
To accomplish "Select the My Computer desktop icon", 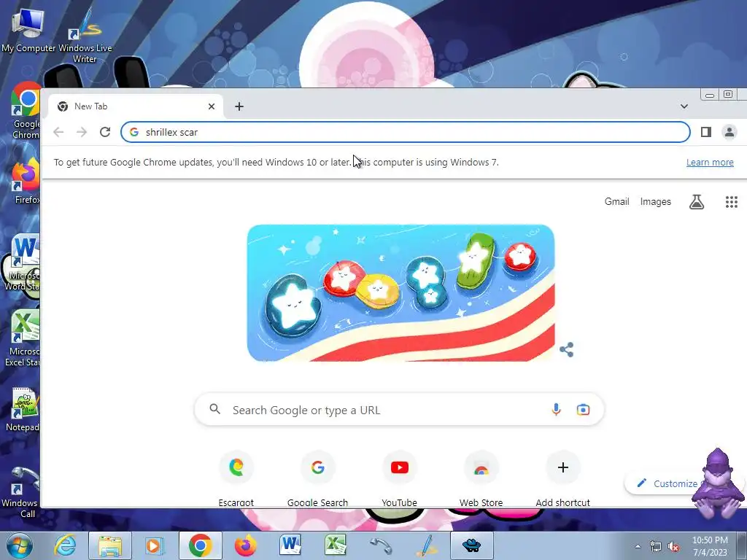I will [x=28, y=30].
